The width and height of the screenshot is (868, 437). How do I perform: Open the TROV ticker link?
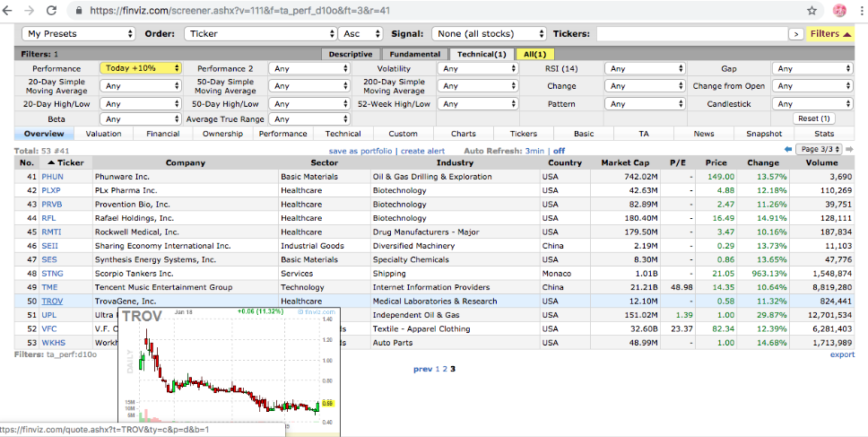pyautogui.click(x=52, y=302)
